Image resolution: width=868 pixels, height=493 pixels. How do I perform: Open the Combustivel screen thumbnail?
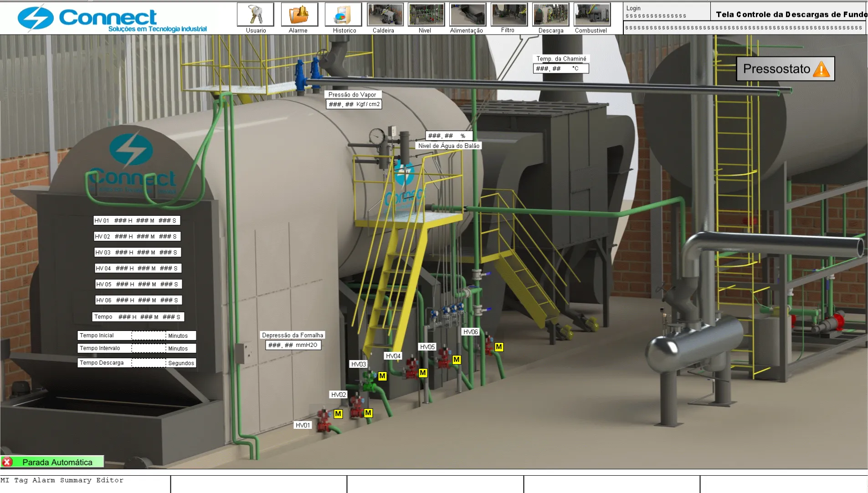click(591, 15)
